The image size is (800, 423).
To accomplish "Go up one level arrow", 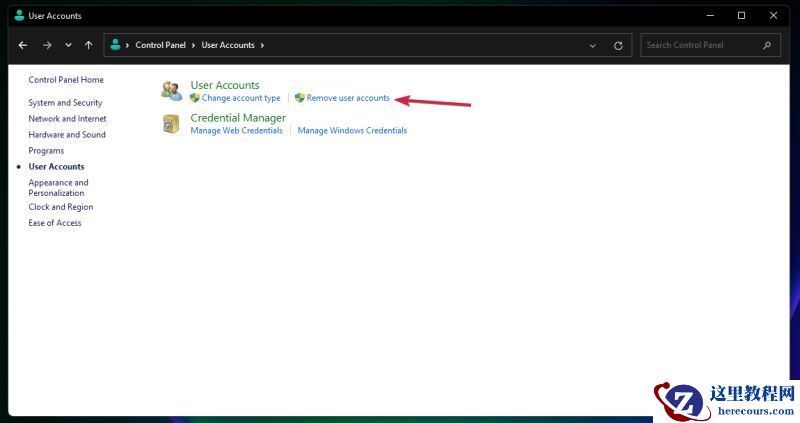I will (x=89, y=45).
